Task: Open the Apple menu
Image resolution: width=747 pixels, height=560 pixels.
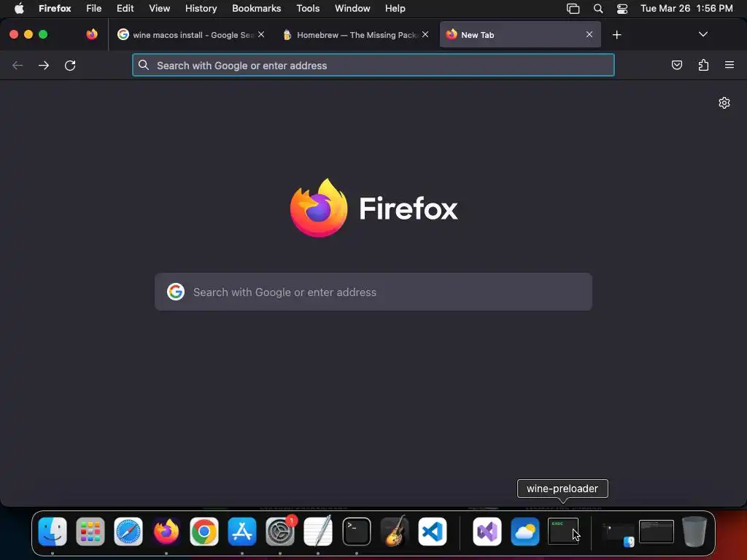Action: pos(19,8)
